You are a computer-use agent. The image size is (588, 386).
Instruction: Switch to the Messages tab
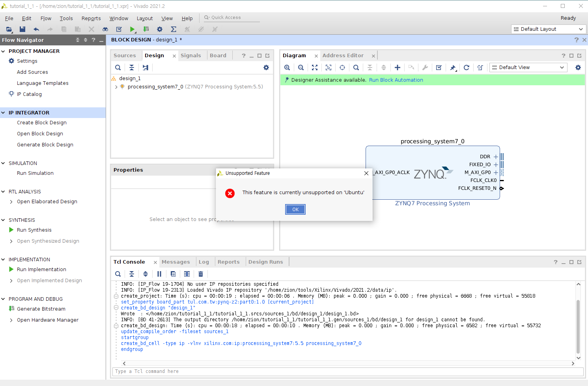pos(176,262)
